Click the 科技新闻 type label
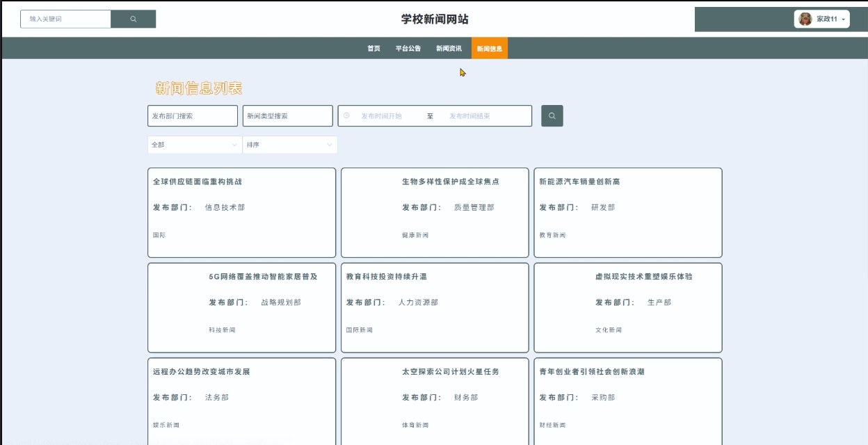Viewport: 868px width, 445px height. tap(223, 330)
